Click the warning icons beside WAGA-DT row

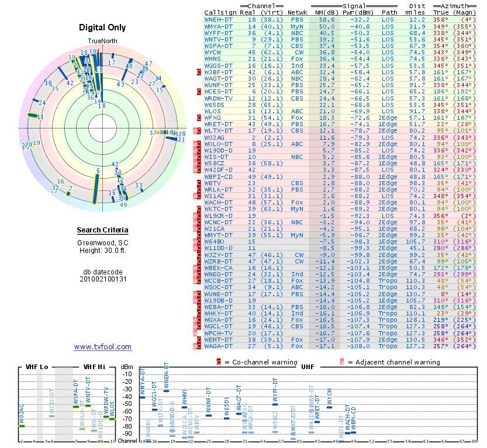197,346
